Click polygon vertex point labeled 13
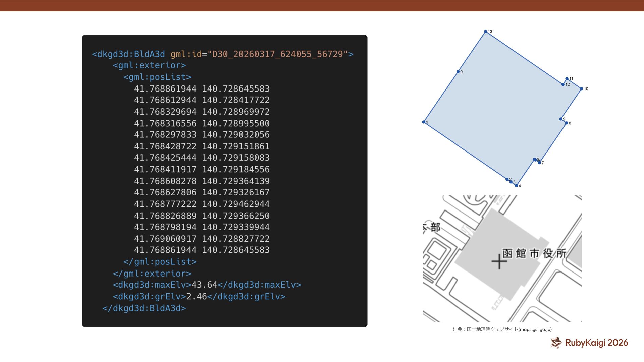644x362 pixels. [485, 32]
